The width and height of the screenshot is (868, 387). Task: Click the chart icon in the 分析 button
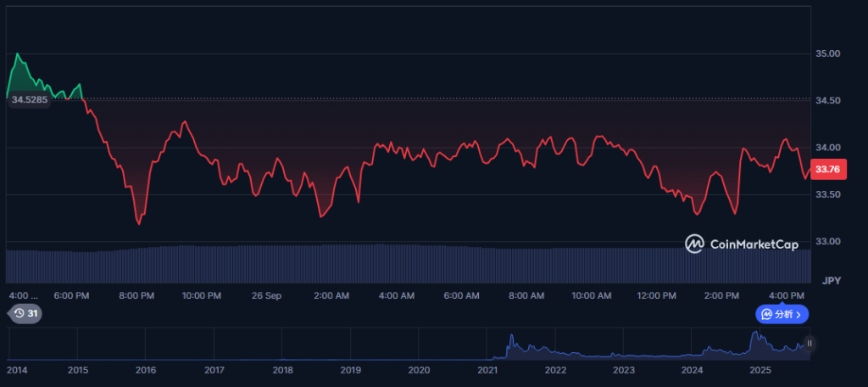click(766, 314)
